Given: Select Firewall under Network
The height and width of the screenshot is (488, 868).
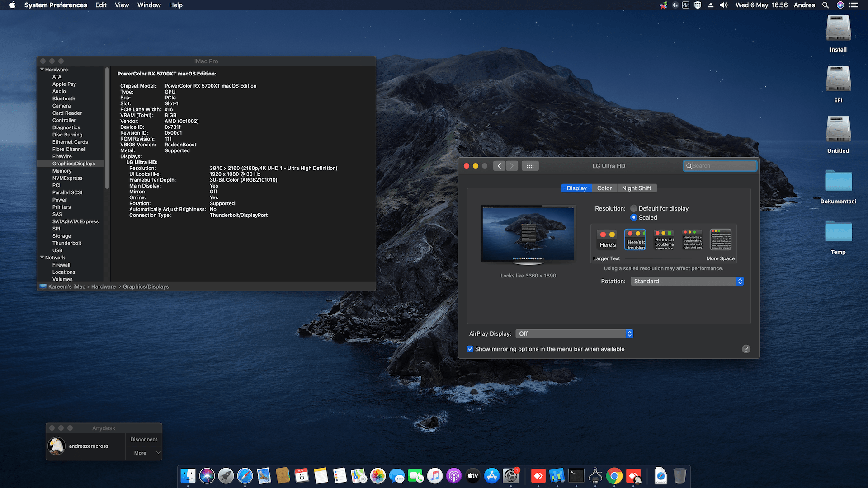Looking at the screenshot, I should pyautogui.click(x=61, y=265).
